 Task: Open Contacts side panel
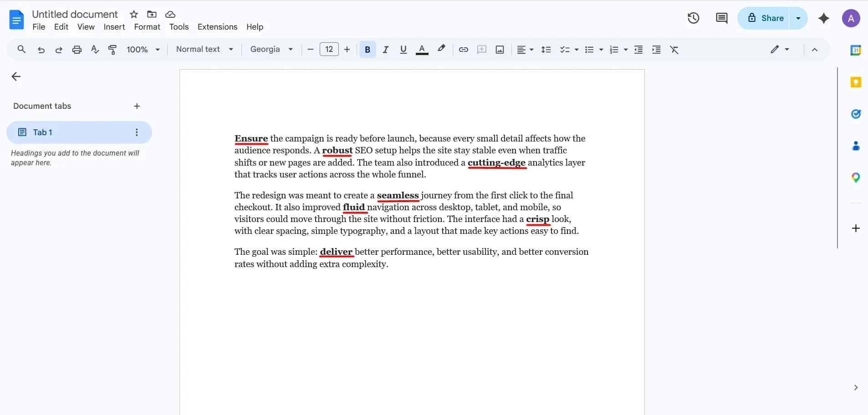coord(856,146)
